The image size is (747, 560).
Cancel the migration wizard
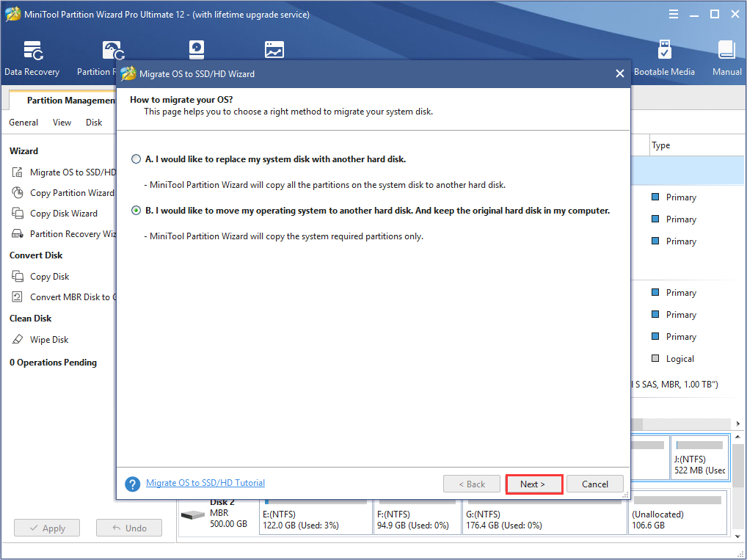click(594, 484)
